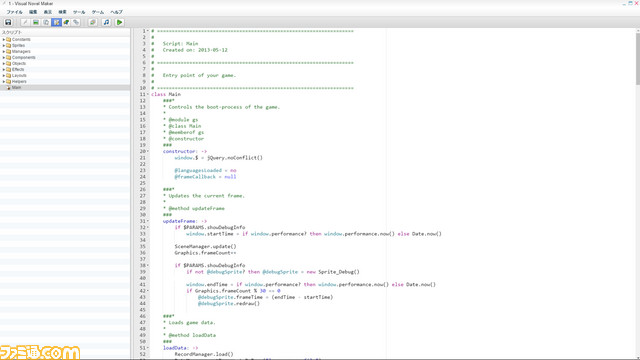Click line number 25 in gutter
Screen dimensions: 640x360
[142, 183]
